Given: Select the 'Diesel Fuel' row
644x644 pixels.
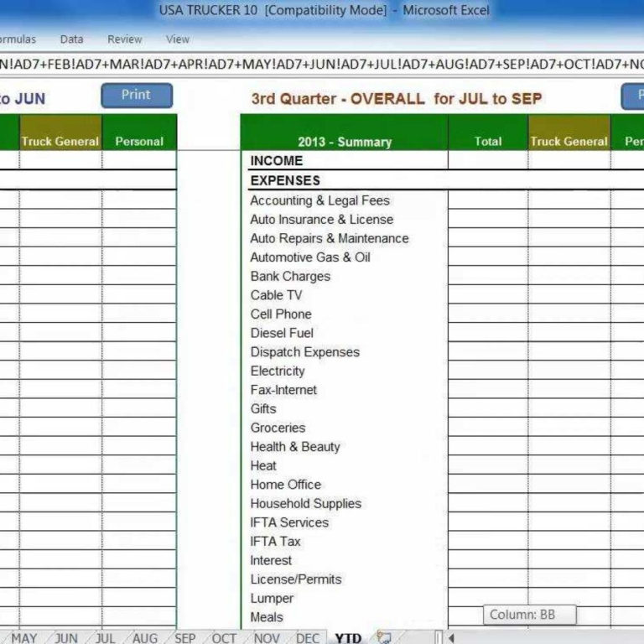Looking at the screenshot, I should [282, 333].
